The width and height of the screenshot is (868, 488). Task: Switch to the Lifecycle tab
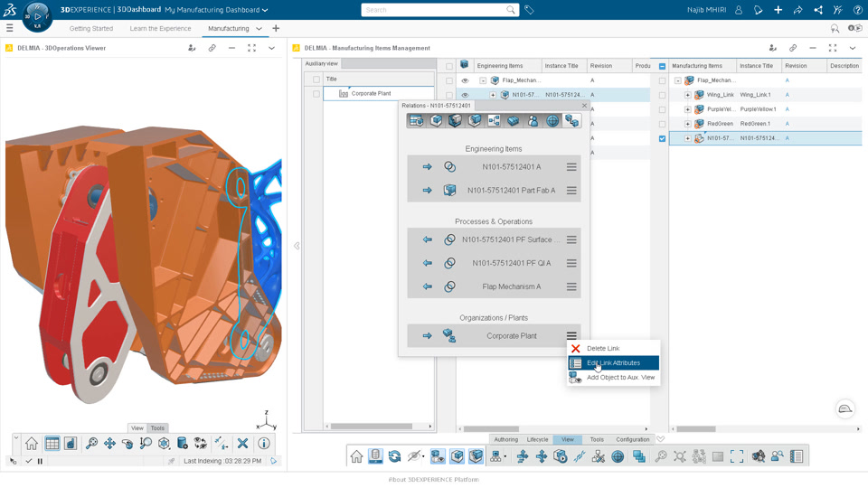(x=537, y=439)
